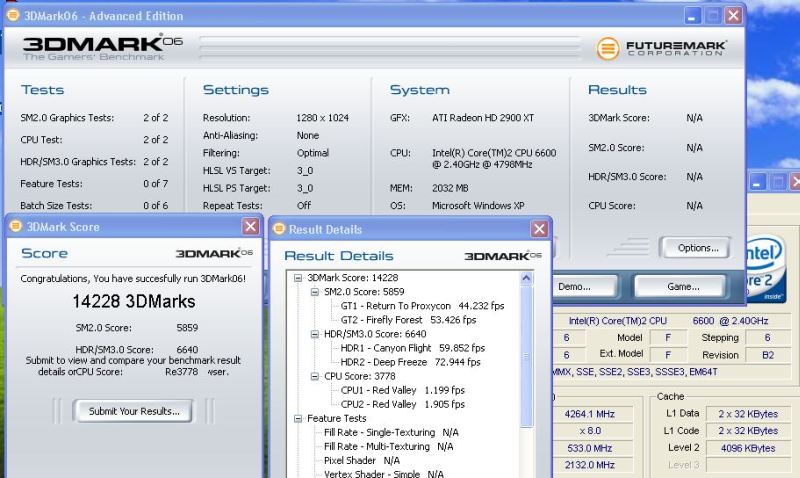This screenshot has width=800, height=478.
Task: Collapse the Feature Tests tree node
Action: [298, 418]
